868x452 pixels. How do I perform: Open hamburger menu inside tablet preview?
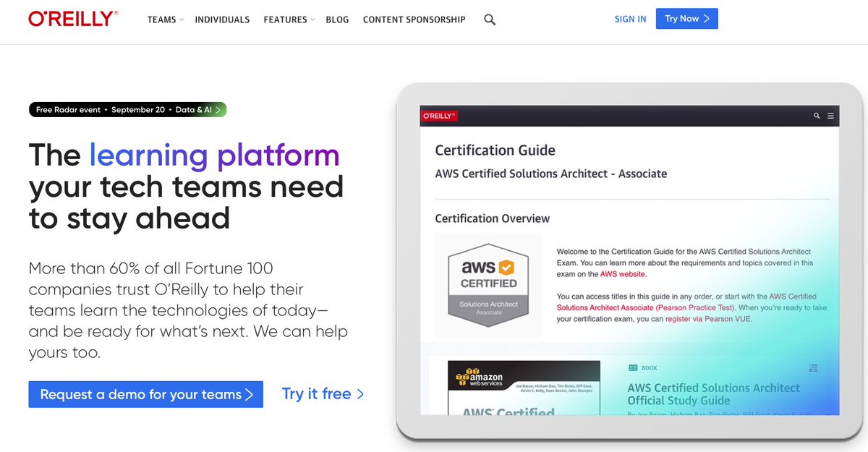pyautogui.click(x=830, y=116)
